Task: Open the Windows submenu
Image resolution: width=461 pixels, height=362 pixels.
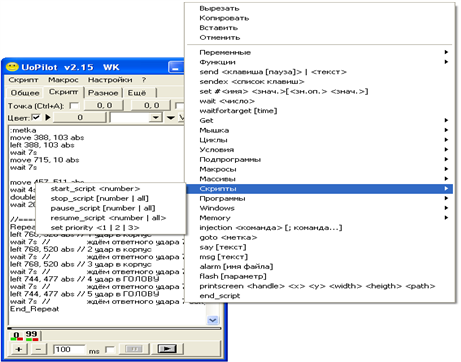Action: coord(319,208)
